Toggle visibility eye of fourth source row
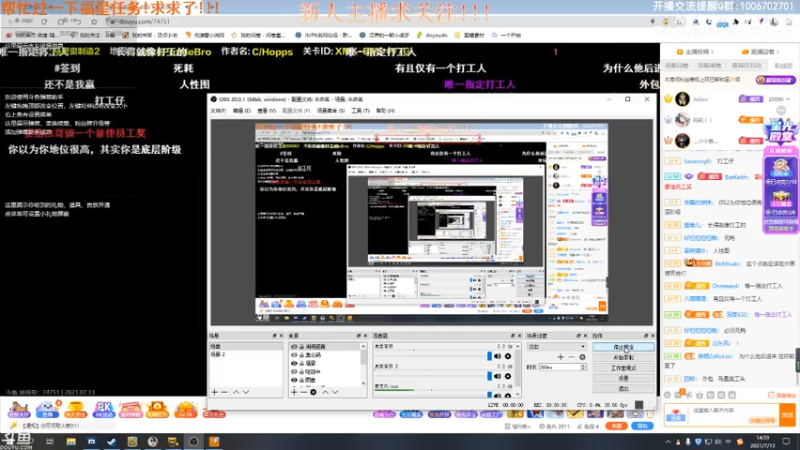 pos(294,371)
